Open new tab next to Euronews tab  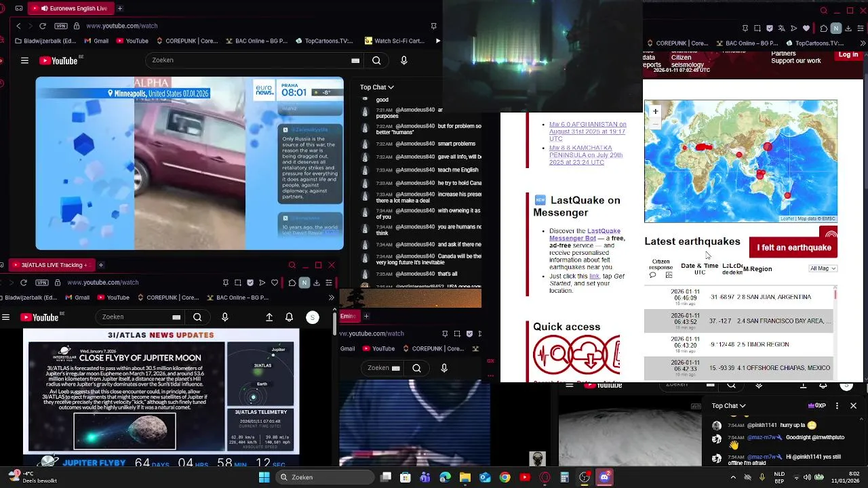tap(120, 8)
